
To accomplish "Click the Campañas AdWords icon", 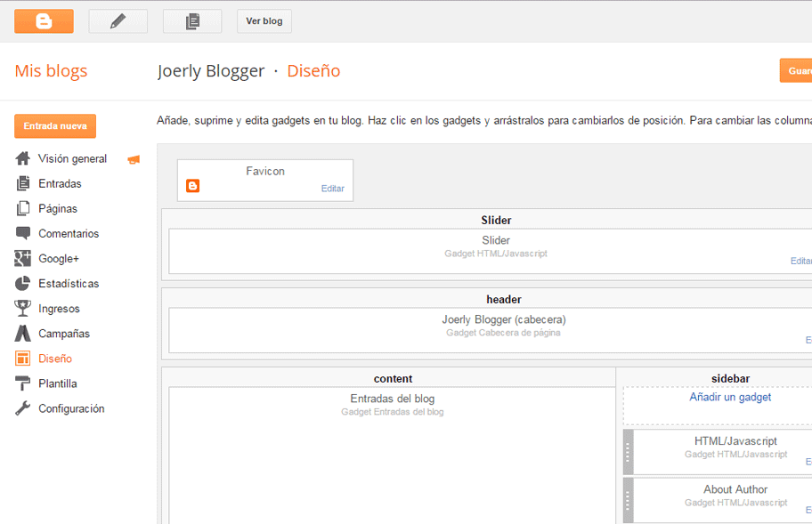I will tap(23, 333).
